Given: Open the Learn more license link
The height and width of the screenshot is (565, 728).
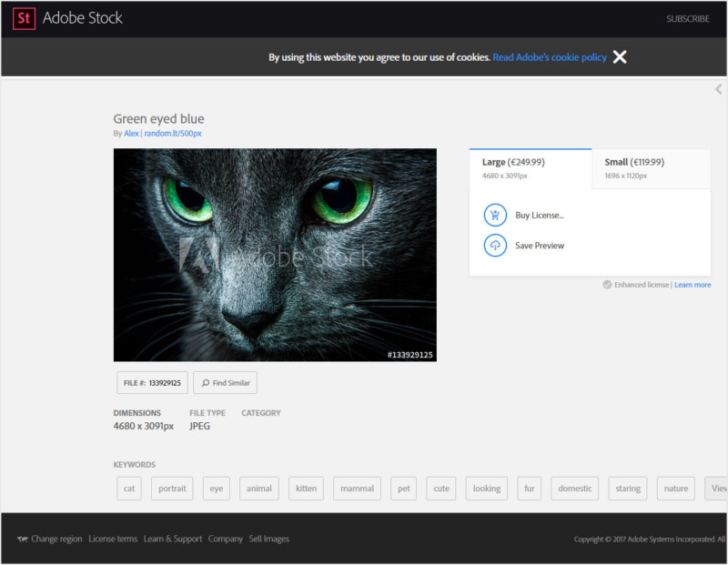Looking at the screenshot, I should [693, 285].
